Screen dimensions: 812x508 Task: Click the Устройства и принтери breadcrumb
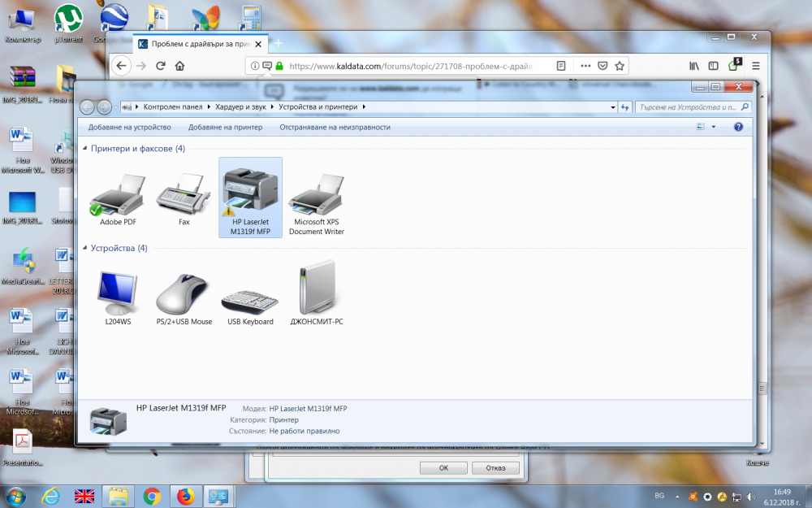pyautogui.click(x=318, y=106)
